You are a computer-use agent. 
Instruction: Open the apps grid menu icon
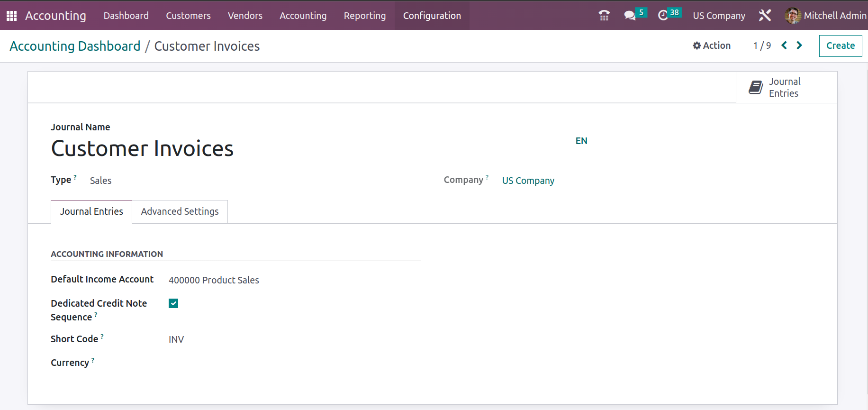tap(12, 16)
